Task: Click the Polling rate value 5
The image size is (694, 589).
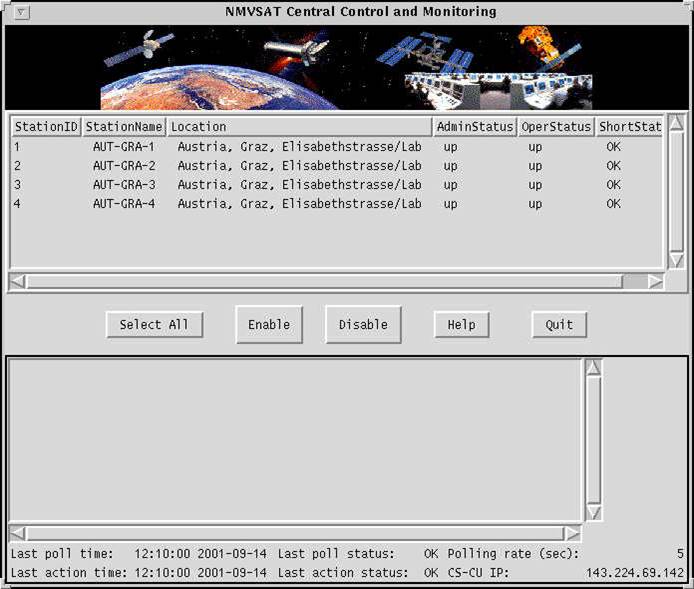Action: [x=680, y=554]
